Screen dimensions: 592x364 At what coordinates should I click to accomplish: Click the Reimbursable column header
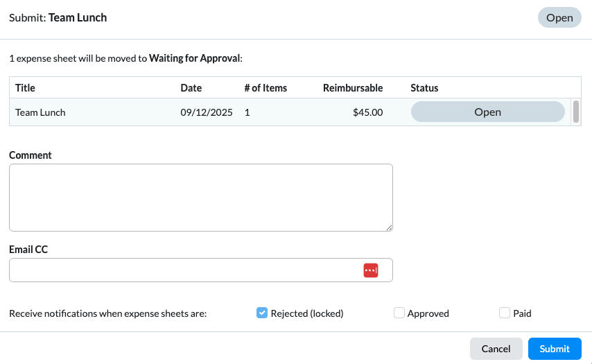[353, 88]
